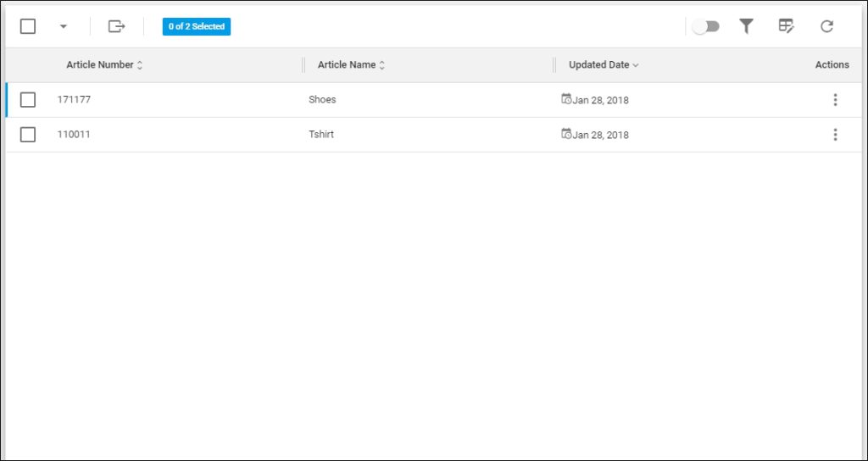Viewport: 868px width, 461px height.
Task: Click the Tshirt article name
Action: coord(321,135)
